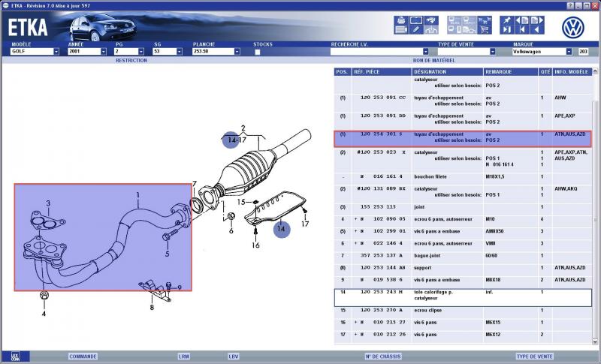
Task: Open the PG dropdown
Action: click(x=141, y=52)
